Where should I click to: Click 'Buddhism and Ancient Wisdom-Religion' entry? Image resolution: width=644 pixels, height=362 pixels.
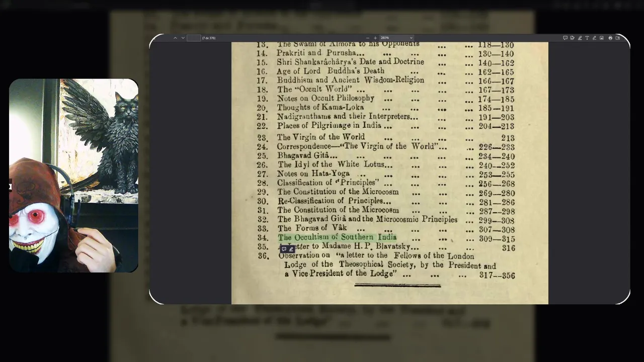coord(350,80)
